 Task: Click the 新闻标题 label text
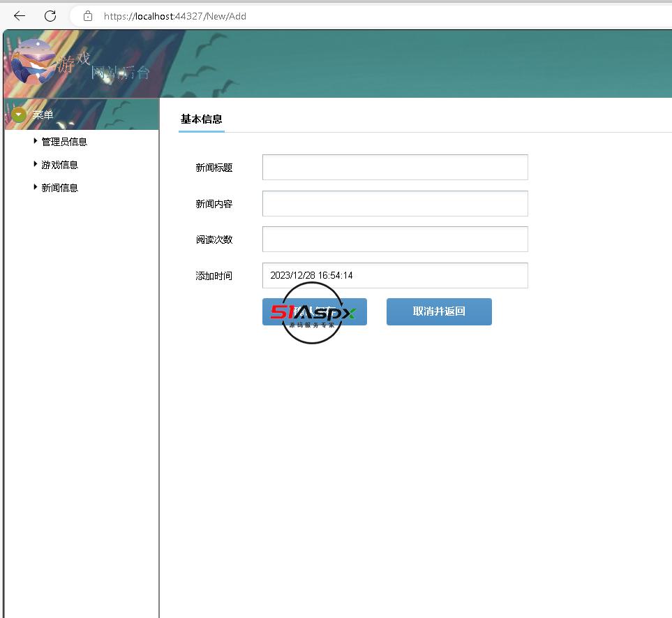click(214, 168)
